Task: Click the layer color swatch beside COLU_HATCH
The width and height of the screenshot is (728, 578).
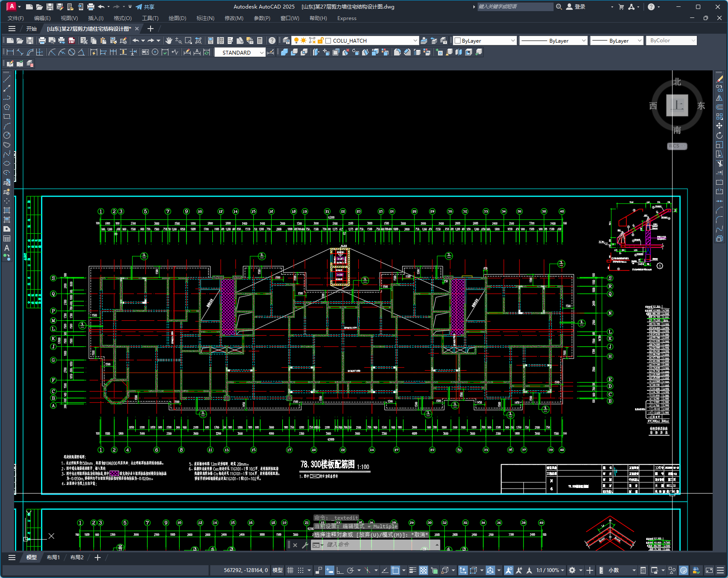Action: tap(328, 41)
